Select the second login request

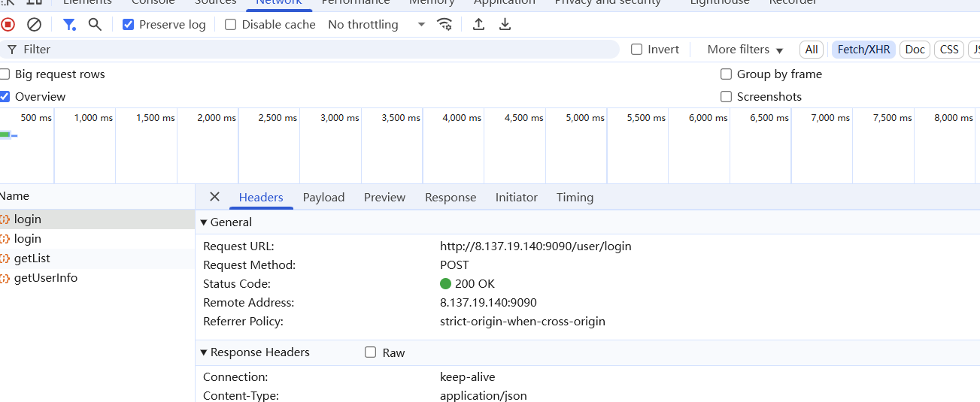coord(97,238)
